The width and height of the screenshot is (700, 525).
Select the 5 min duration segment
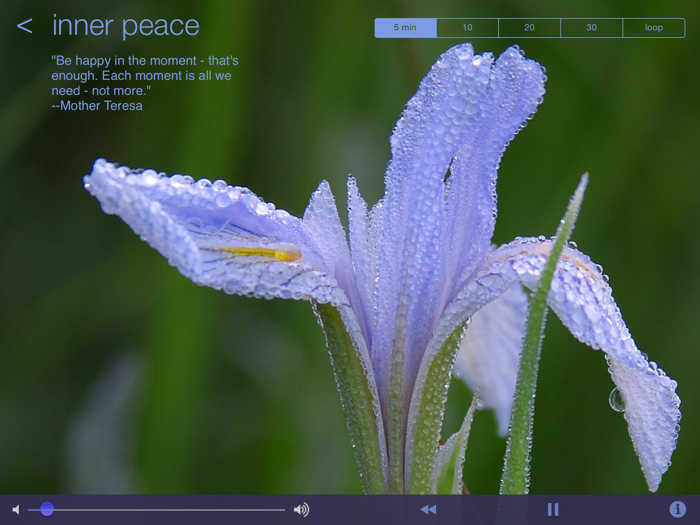[405, 28]
